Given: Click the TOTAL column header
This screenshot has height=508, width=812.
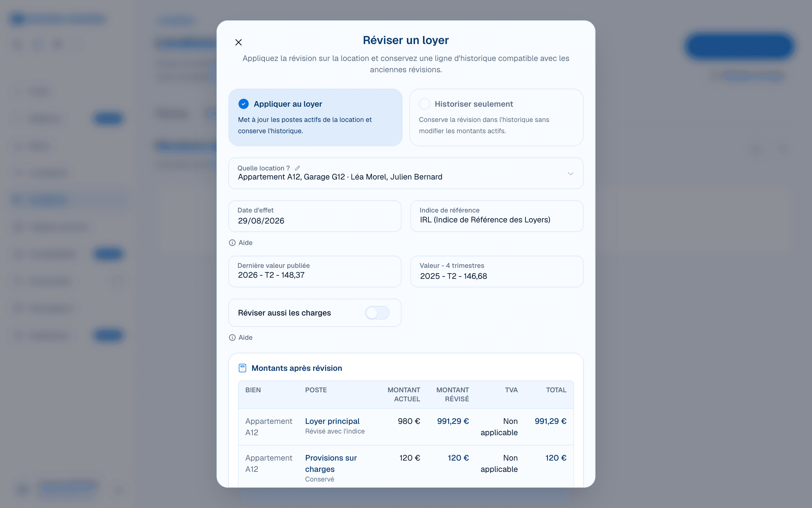Looking at the screenshot, I should (x=556, y=390).
